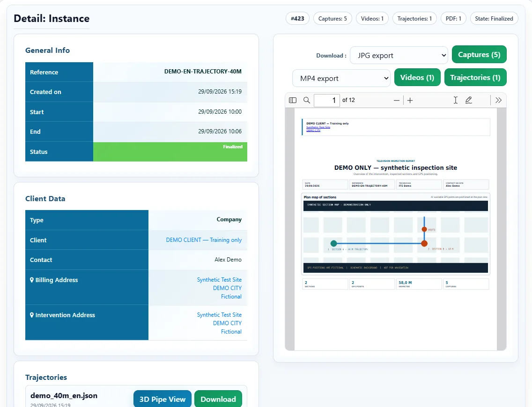
Task: Click the Intervention Address map pin icon
Action: click(31, 315)
